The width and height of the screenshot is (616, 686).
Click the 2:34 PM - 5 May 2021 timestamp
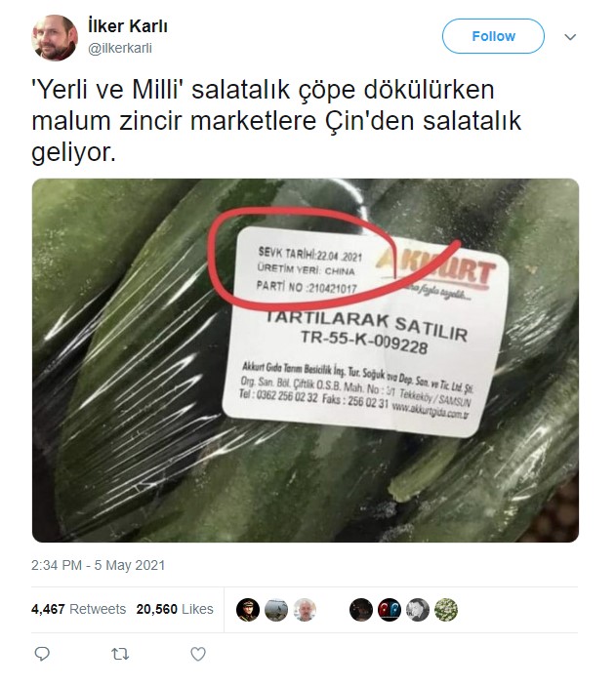pos(98,565)
